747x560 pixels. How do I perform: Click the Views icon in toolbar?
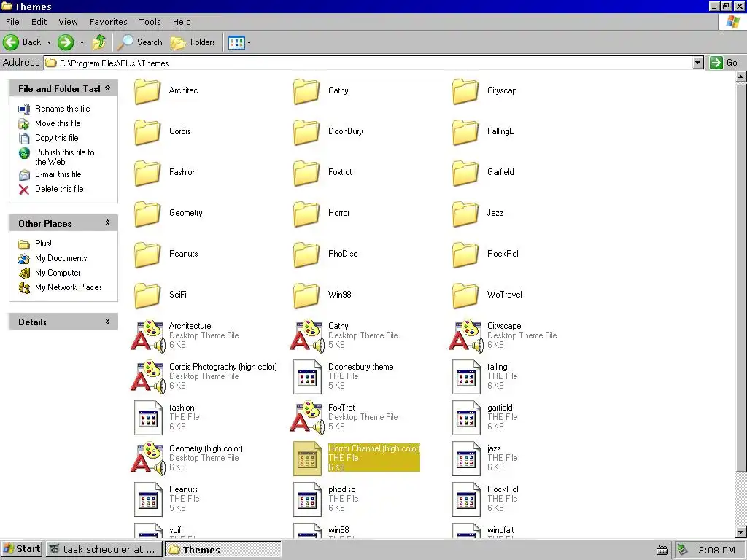pos(236,43)
